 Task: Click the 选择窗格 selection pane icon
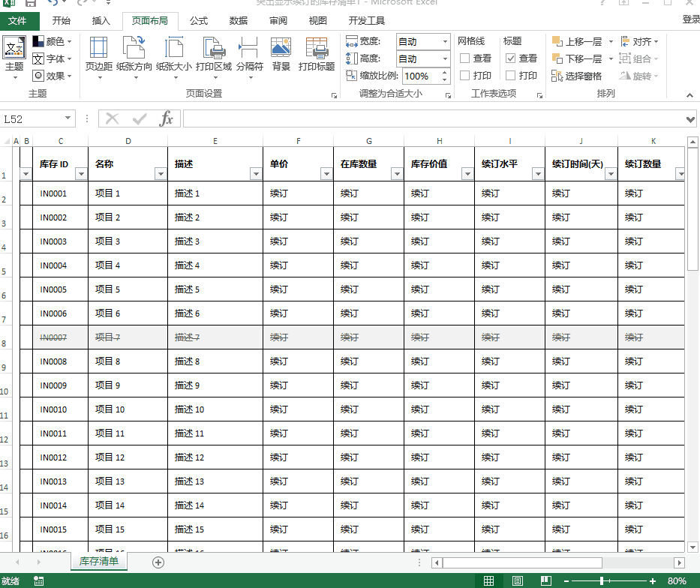[x=557, y=76]
